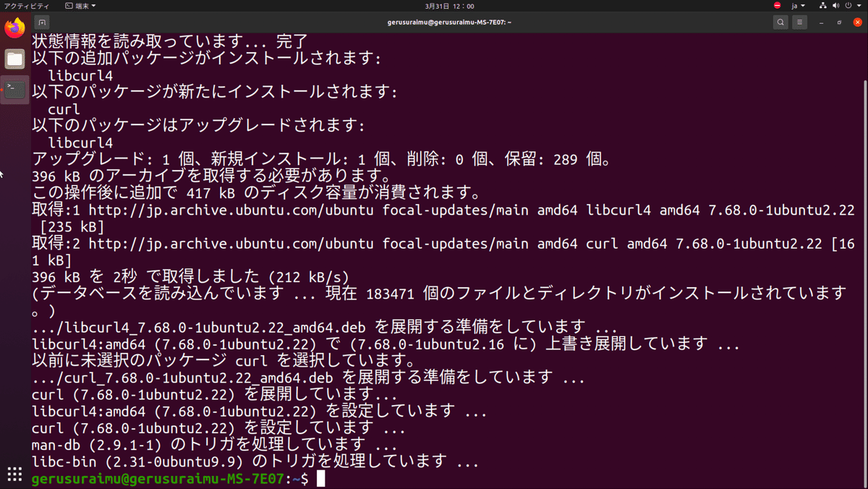Click curl (7.68.0-1ubuntu2.22) を設定しています line
Screen dimensions: 868x489
(218, 429)
